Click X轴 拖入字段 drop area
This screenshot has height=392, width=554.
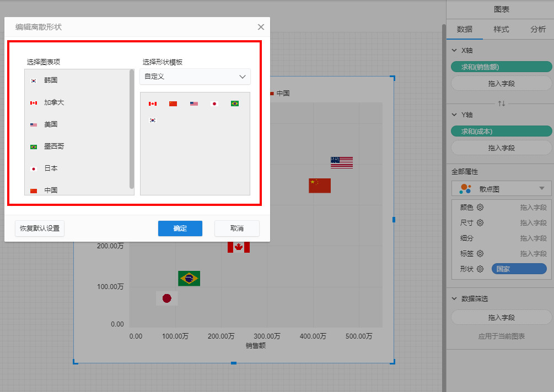[501, 84]
